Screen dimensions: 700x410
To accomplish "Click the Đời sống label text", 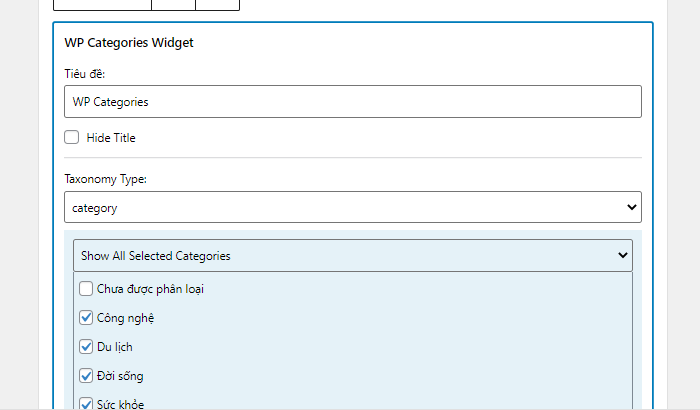I will [120, 376].
